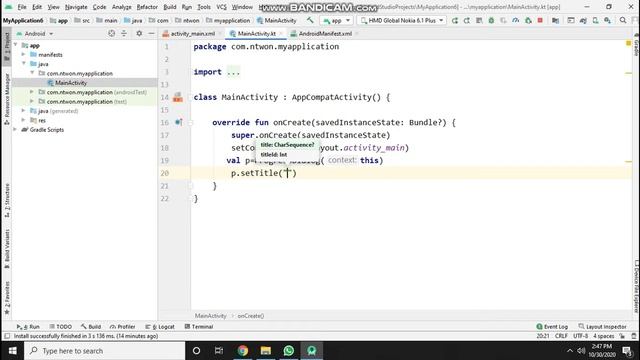Viewport: 640px width, 360px height.
Task: Open WhatsApp from the taskbar
Action: pos(289,351)
